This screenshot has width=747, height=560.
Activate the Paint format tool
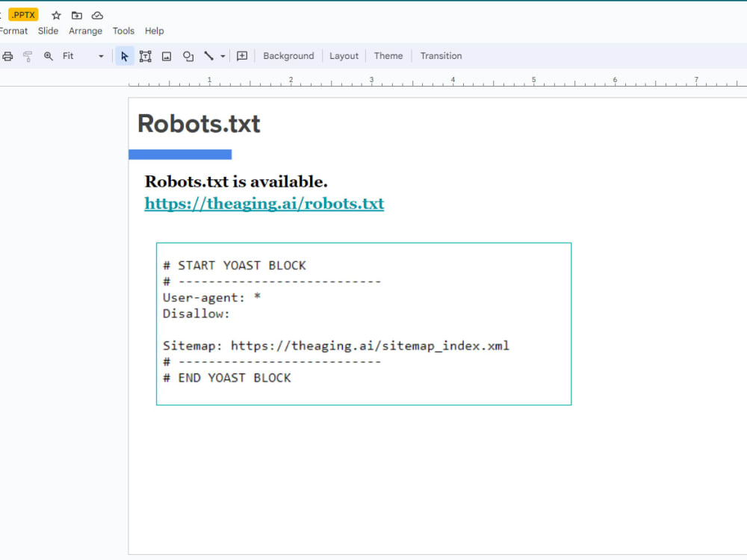(28, 56)
